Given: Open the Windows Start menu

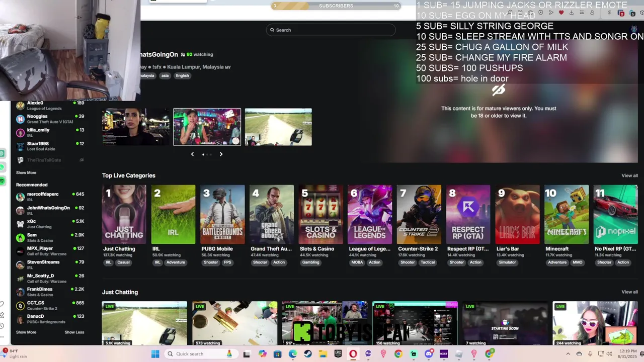Looking at the screenshot, I should [155, 354].
